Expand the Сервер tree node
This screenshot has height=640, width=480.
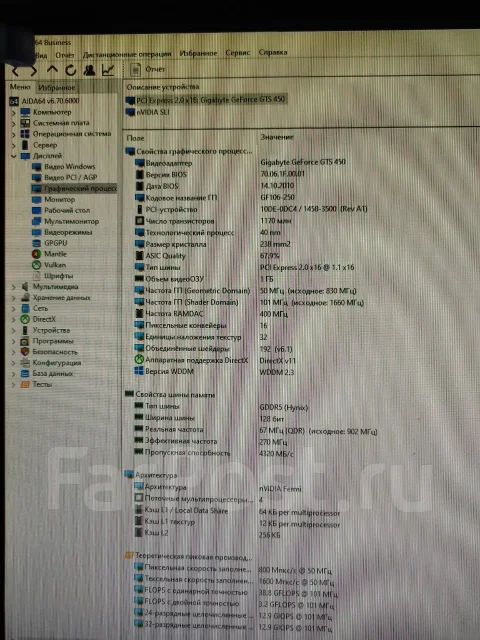13,145
